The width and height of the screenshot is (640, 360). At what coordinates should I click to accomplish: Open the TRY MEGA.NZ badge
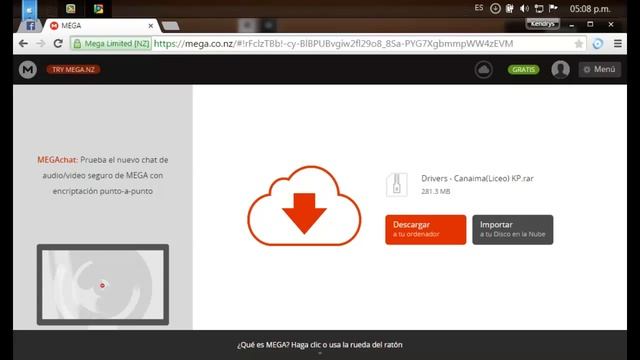73,69
